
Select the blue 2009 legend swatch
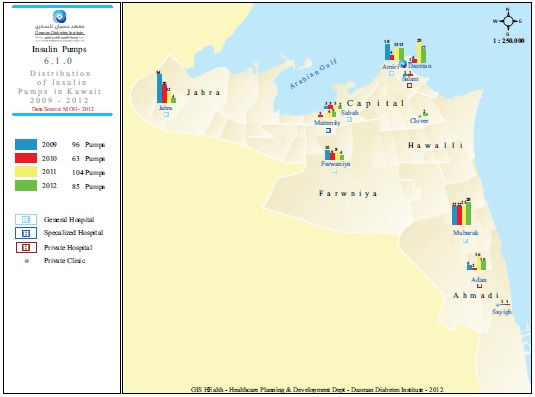click(26, 144)
